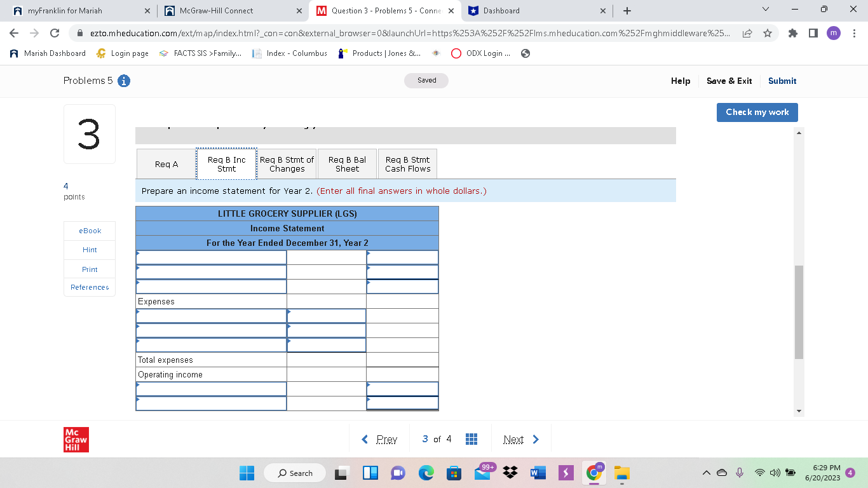This screenshot has height=488, width=868.
Task: Go to the Prev question
Action: point(379,439)
